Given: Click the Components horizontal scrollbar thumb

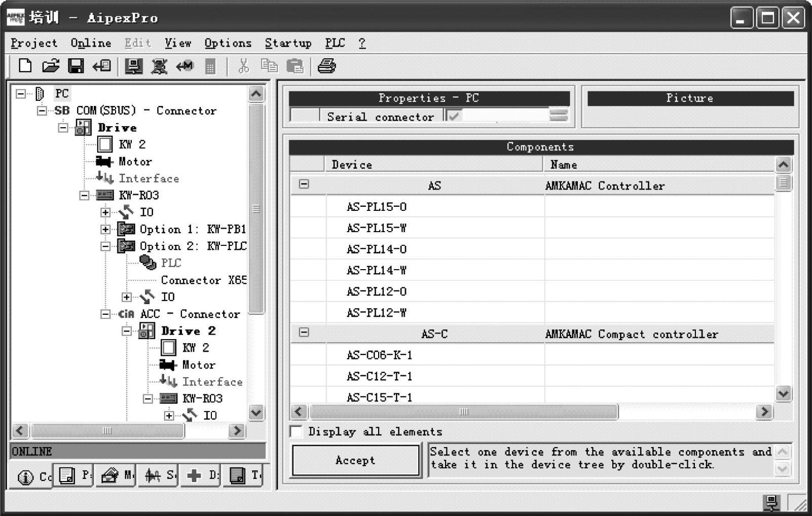Looking at the screenshot, I should [x=464, y=412].
